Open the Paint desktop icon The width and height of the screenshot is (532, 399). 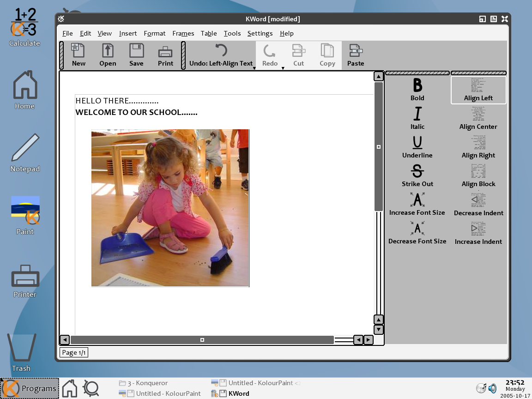tap(25, 216)
